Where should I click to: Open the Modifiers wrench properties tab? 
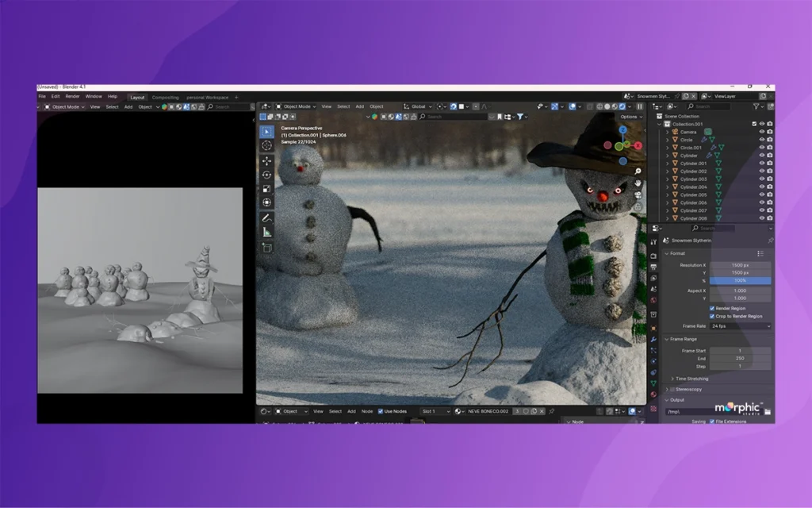point(653,339)
